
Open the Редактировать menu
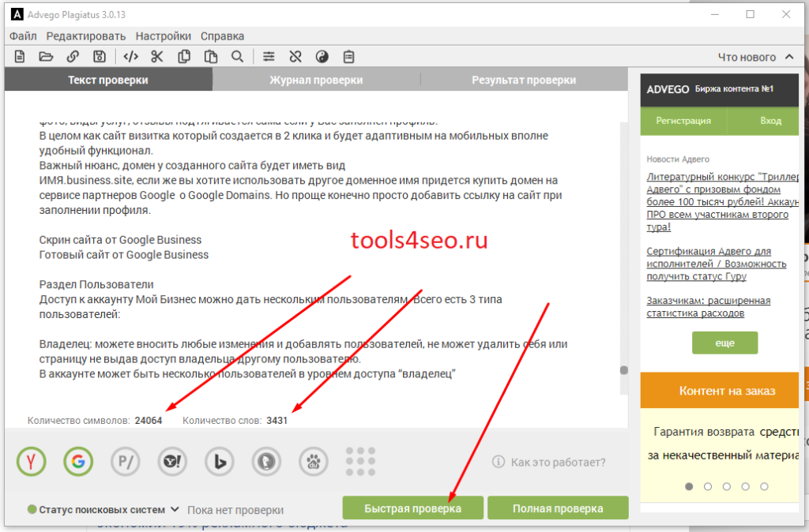click(86, 36)
